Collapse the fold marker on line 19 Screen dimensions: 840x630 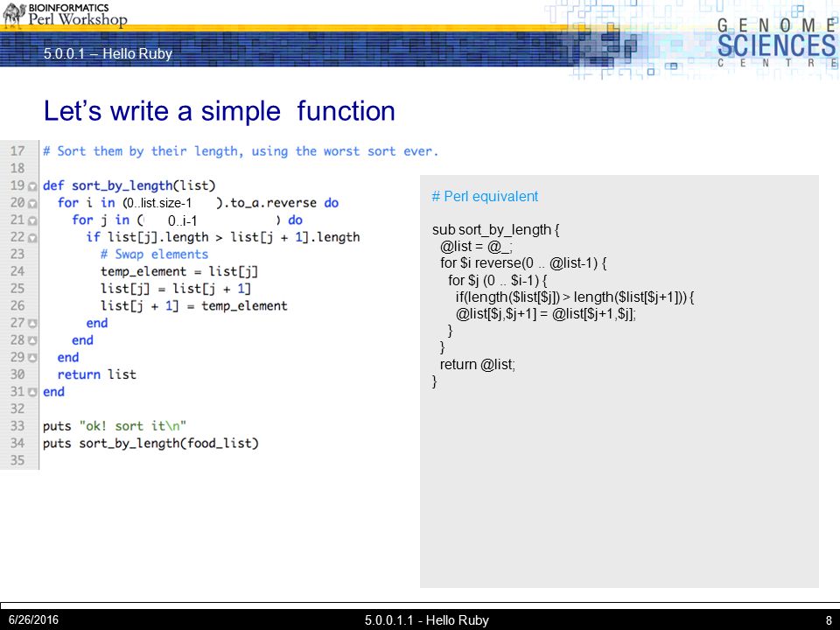(32, 186)
